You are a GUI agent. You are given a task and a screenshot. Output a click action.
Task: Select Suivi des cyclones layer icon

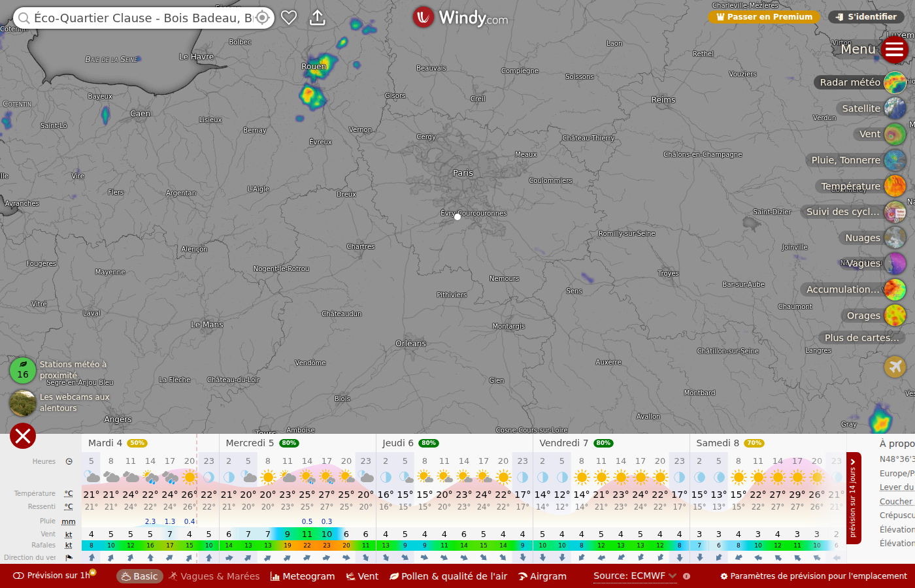pyautogui.click(x=895, y=212)
